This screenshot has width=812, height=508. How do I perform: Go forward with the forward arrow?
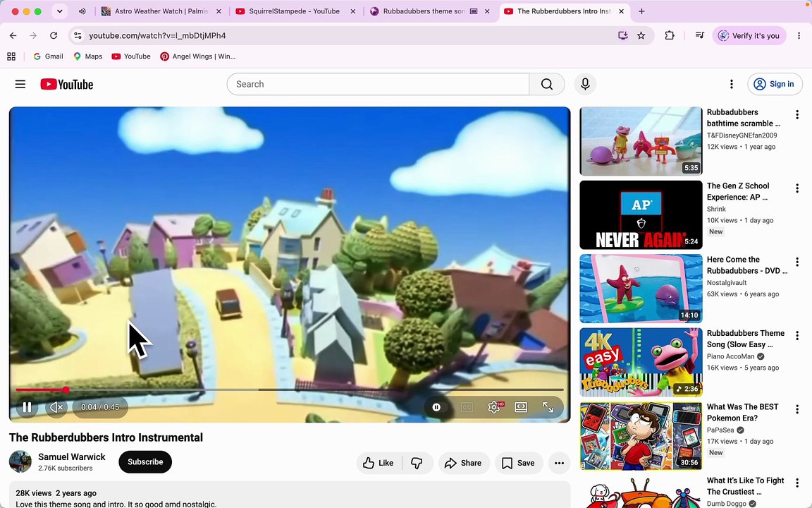(33, 35)
